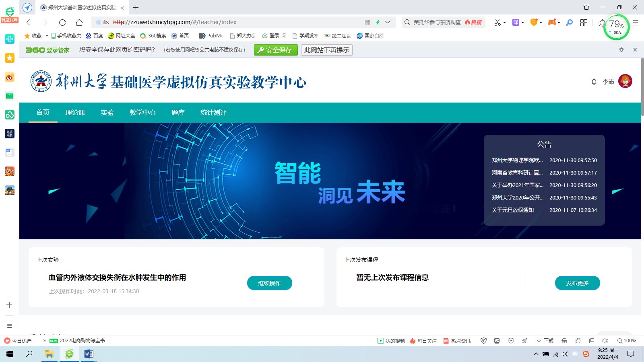
Task: Open announcement 郑州大学2020年公开...
Action: point(518,197)
